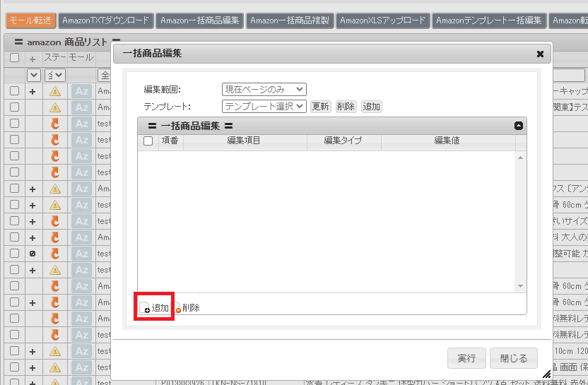588x385 pixels.
Task: Click warning status icon in 'ーキャップ' row
Action: pyautogui.click(x=55, y=91)
